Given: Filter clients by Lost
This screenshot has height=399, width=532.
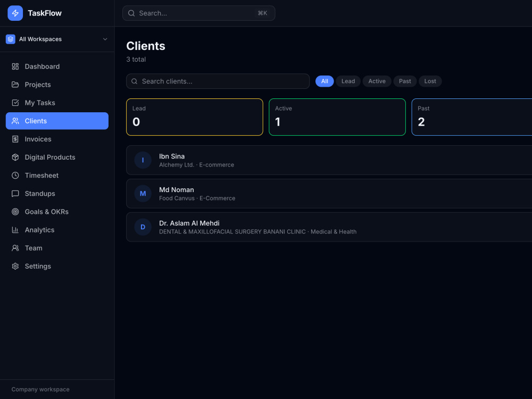Looking at the screenshot, I should (x=430, y=81).
